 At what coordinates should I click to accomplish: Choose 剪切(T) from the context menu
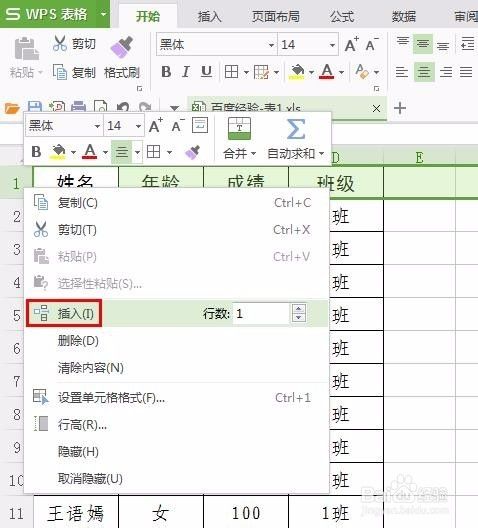176,230
